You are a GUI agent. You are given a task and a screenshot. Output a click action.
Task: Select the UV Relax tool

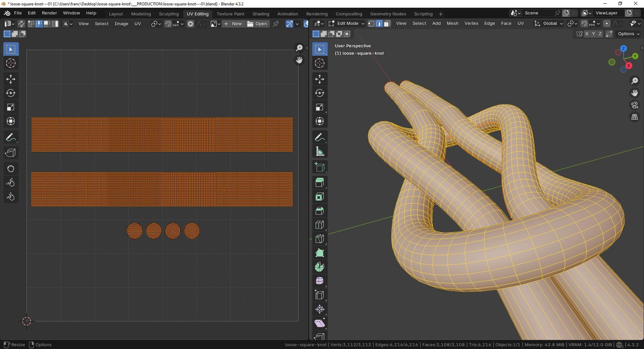click(11, 183)
